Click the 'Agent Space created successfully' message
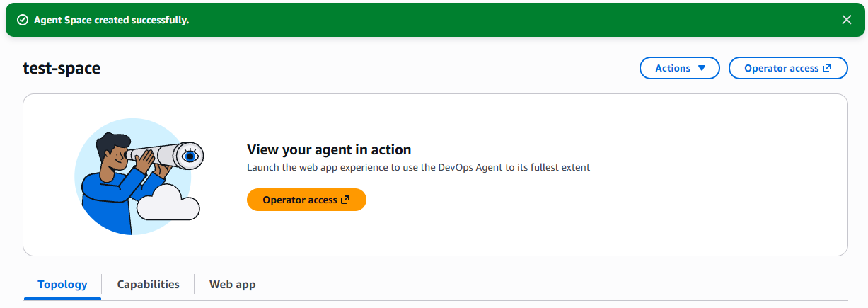 (111, 20)
